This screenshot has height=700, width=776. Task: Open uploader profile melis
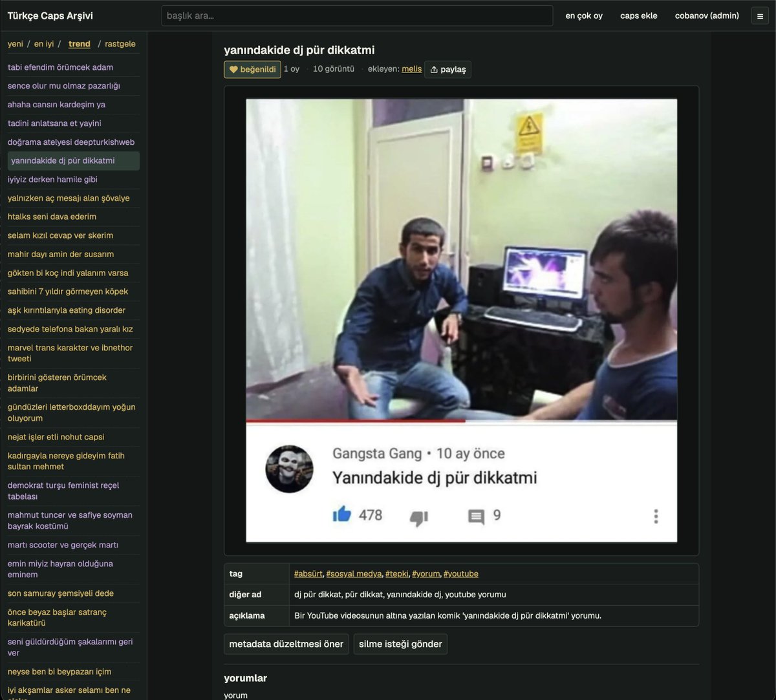(x=411, y=69)
